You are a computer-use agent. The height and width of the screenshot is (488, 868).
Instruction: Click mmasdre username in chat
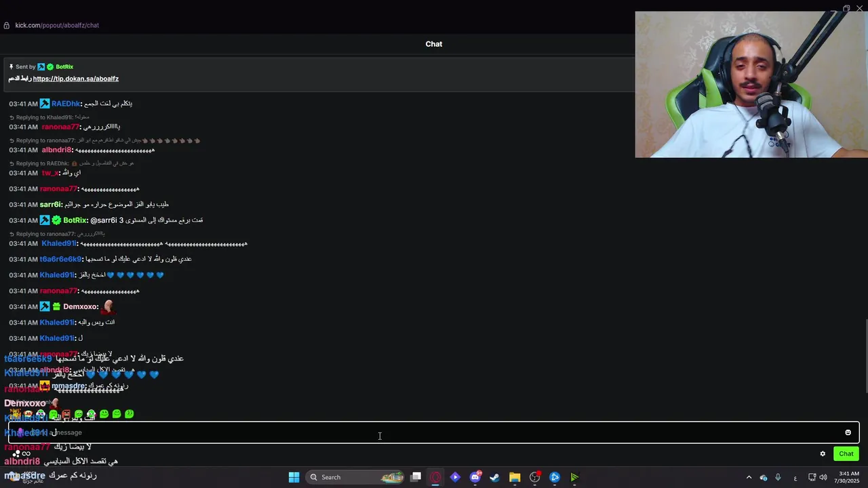click(x=68, y=386)
